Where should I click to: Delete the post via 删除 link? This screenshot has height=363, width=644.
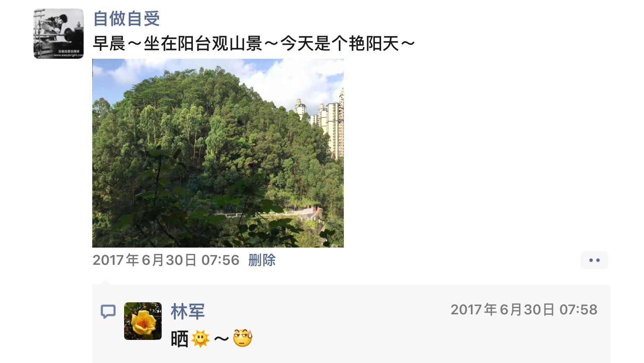(x=262, y=260)
